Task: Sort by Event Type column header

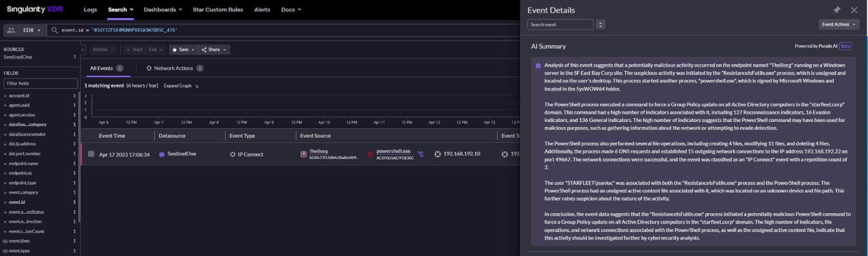Action: (242, 136)
